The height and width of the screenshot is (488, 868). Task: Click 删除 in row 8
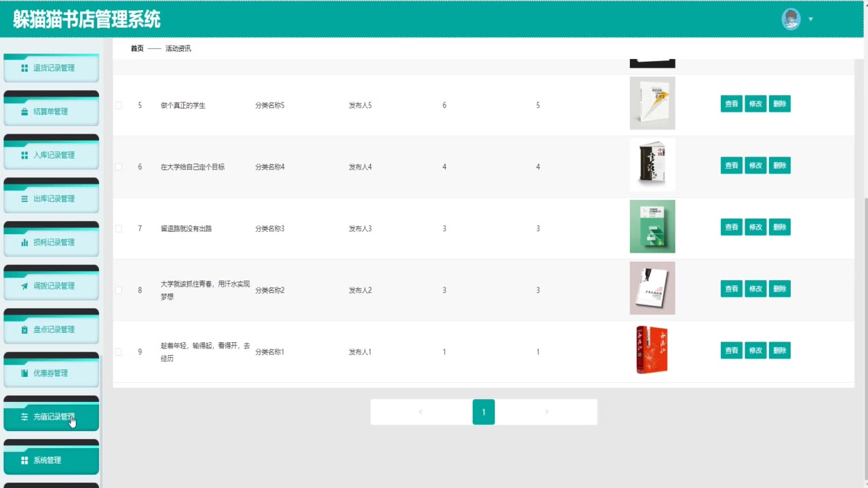click(780, 289)
